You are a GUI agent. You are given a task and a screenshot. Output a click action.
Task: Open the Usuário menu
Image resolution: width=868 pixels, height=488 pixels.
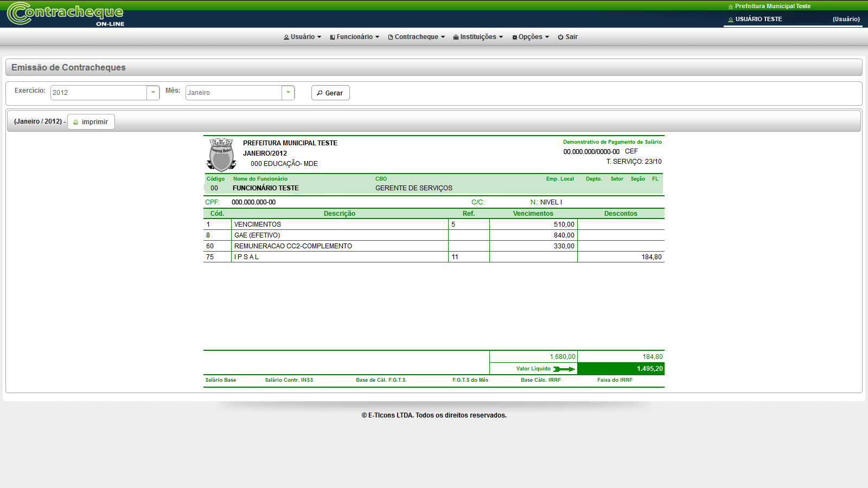(302, 37)
